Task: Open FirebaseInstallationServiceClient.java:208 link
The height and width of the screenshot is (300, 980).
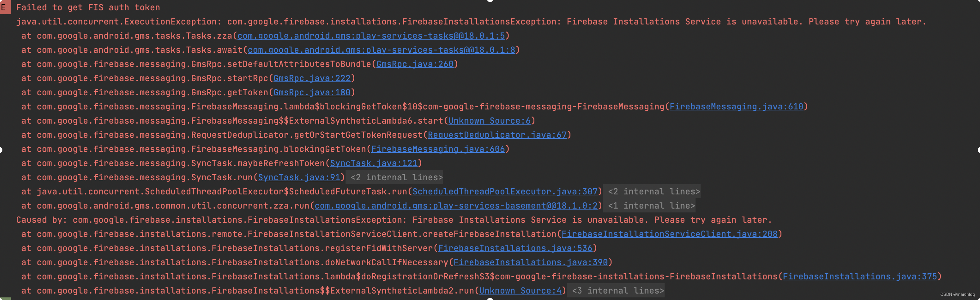Action: click(x=670, y=234)
